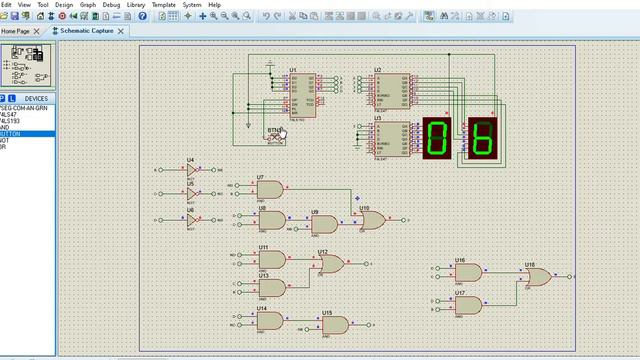Click the U15 AND gate
This screenshot has height=360, width=640.
[336, 325]
